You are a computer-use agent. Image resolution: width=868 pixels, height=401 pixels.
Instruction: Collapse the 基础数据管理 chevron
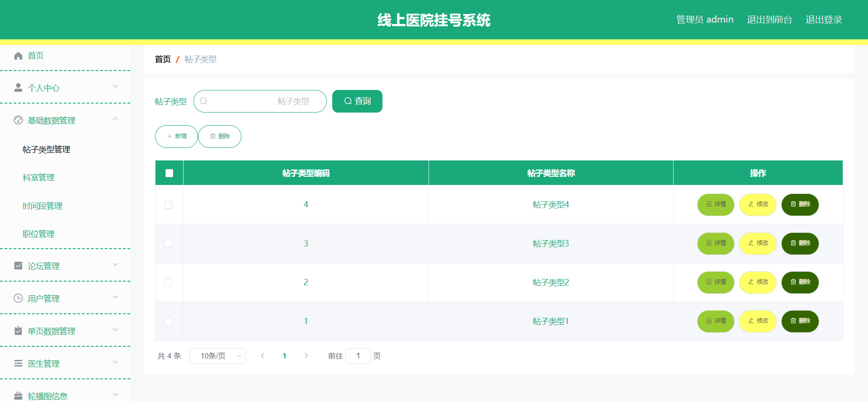[x=115, y=119]
